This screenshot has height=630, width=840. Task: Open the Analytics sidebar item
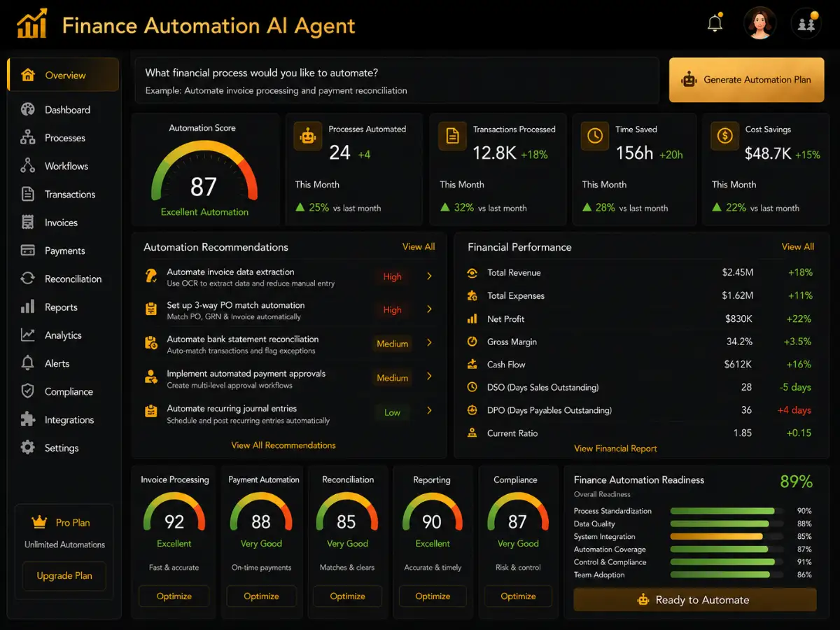point(63,335)
